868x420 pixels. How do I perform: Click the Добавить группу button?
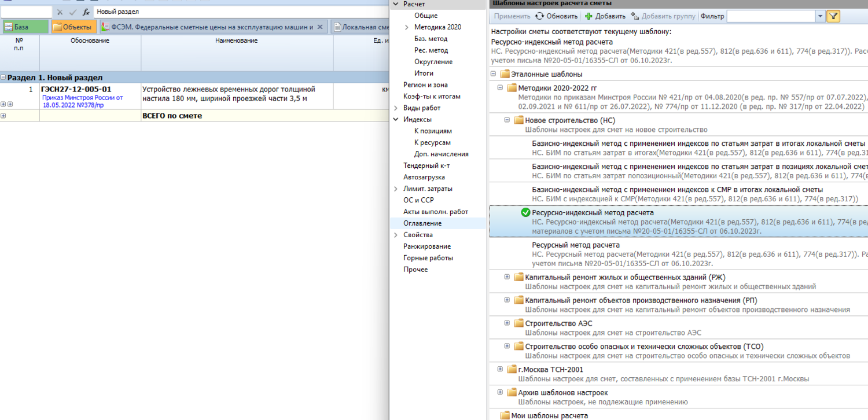click(x=663, y=16)
